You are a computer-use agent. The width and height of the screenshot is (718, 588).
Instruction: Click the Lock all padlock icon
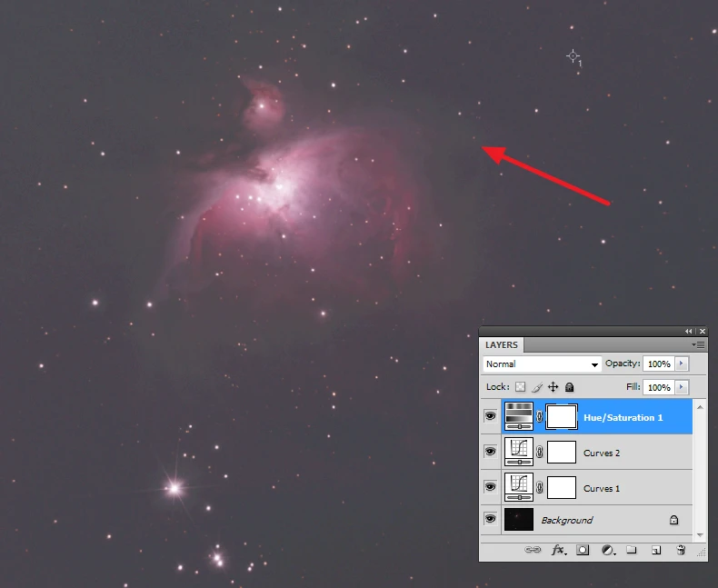click(570, 387)
